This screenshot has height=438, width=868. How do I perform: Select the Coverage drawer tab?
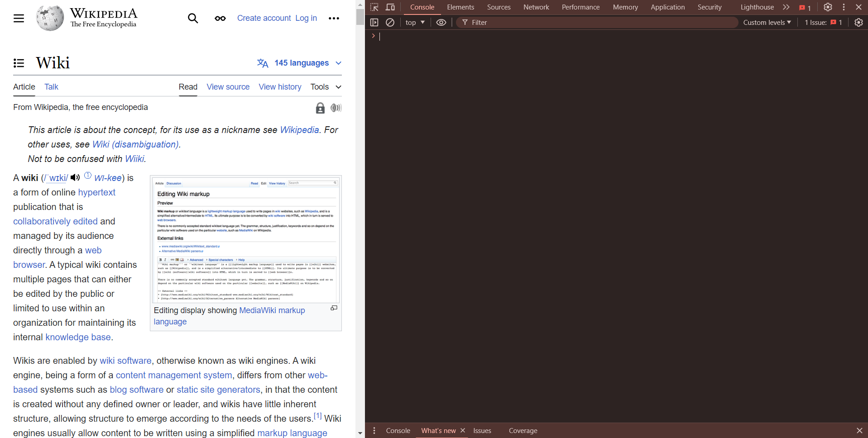[523, 431]
